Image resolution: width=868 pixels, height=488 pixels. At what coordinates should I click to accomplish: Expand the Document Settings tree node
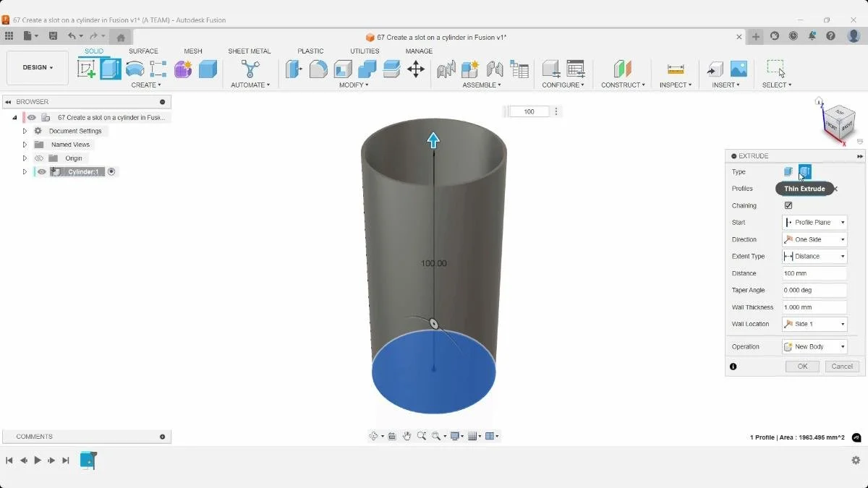(25, 131)
